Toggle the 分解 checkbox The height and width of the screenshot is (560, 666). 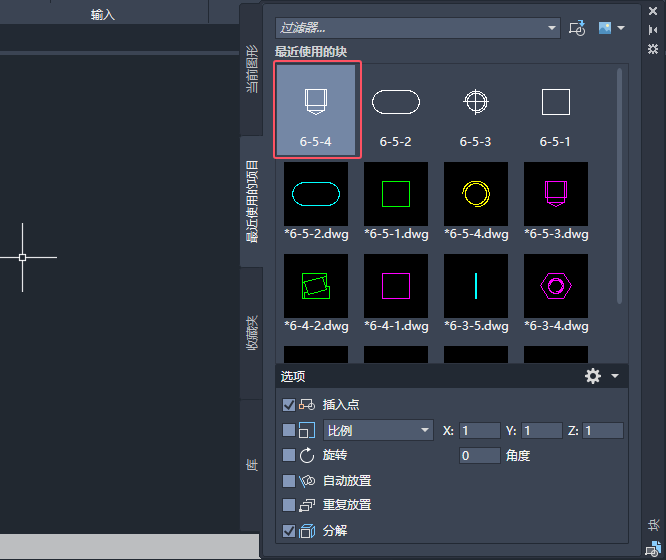point(289,531)
